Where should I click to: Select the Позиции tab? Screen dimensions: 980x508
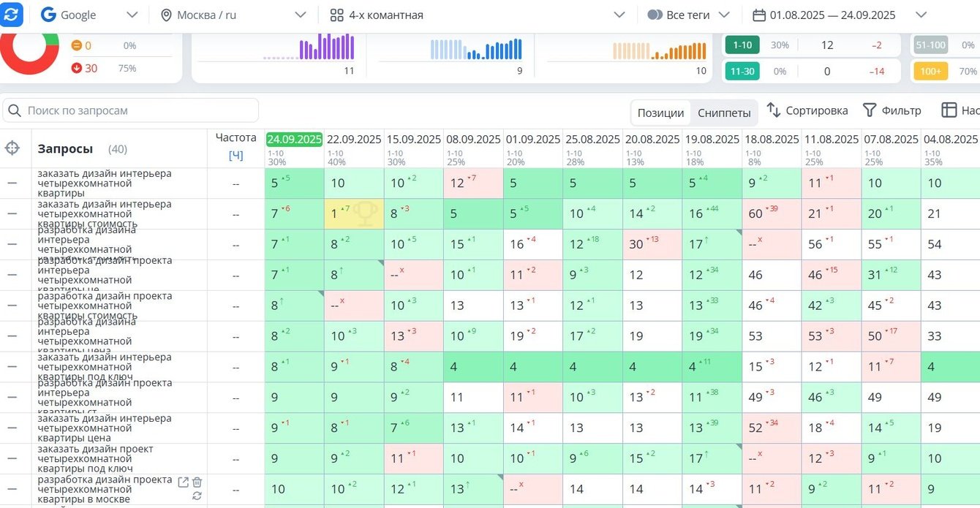660,113
